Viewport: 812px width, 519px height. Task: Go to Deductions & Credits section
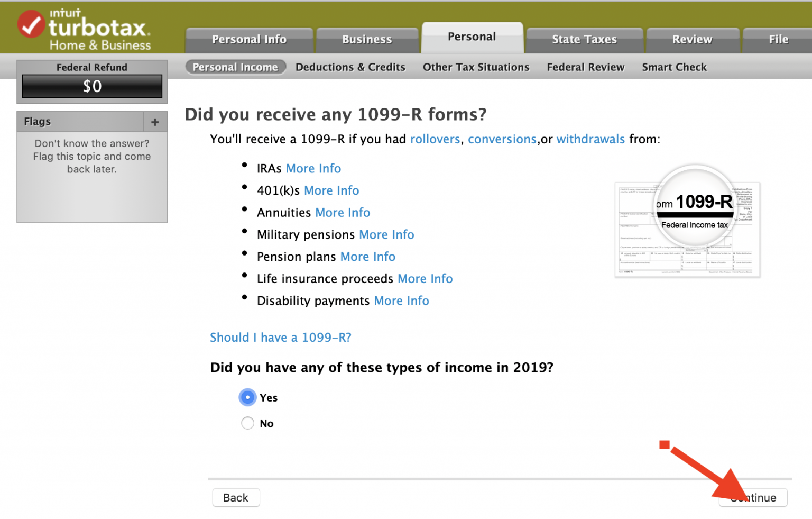pyautogui.click(x=350, y=67)
